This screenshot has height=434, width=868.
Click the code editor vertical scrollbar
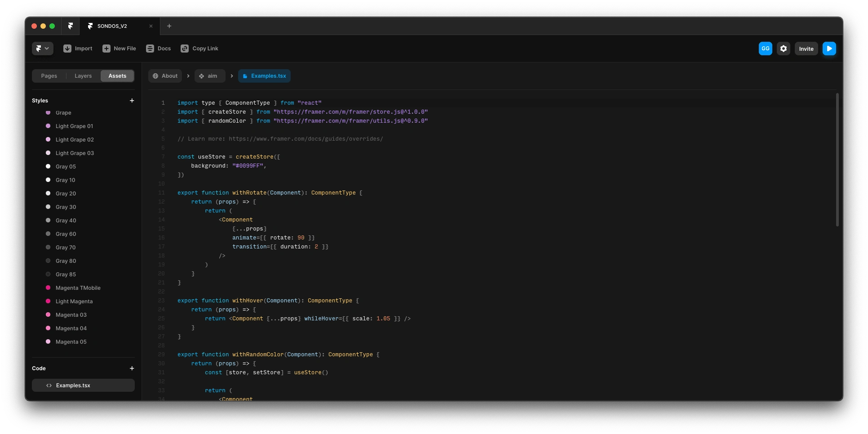point(837,159)
